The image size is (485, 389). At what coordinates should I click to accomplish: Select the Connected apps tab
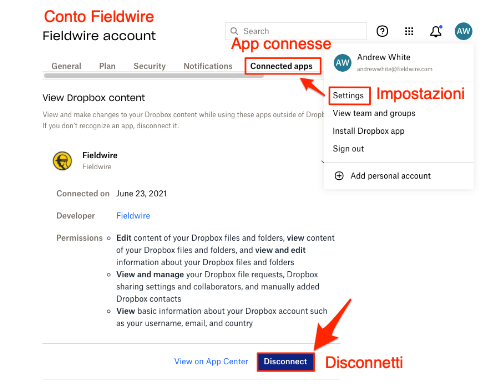click(x=283, y=66)
